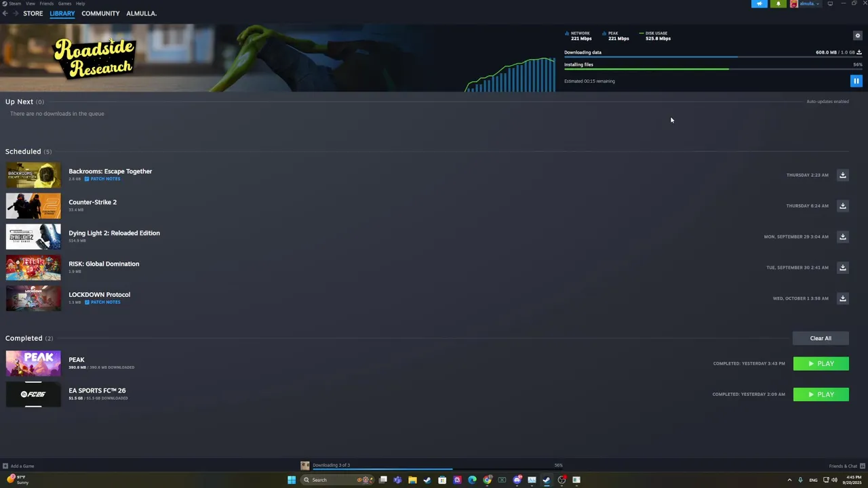Open Backrooms: Escape Together patch notes
868x488 pixels.
(102, 179)
